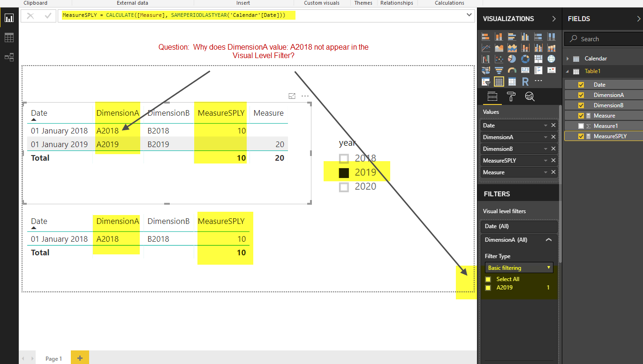
Task: Open the Page 1 tab
Action: (53, 359)
